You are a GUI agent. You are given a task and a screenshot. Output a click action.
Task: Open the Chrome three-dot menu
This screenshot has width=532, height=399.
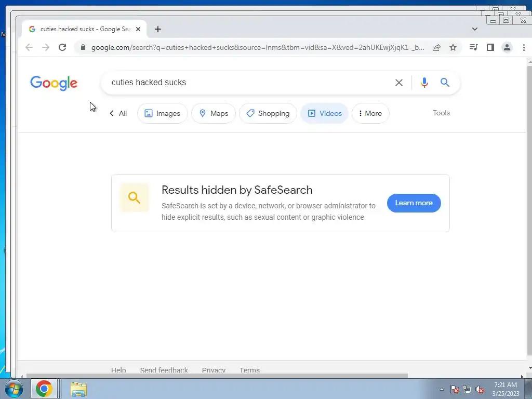[524, 47]
